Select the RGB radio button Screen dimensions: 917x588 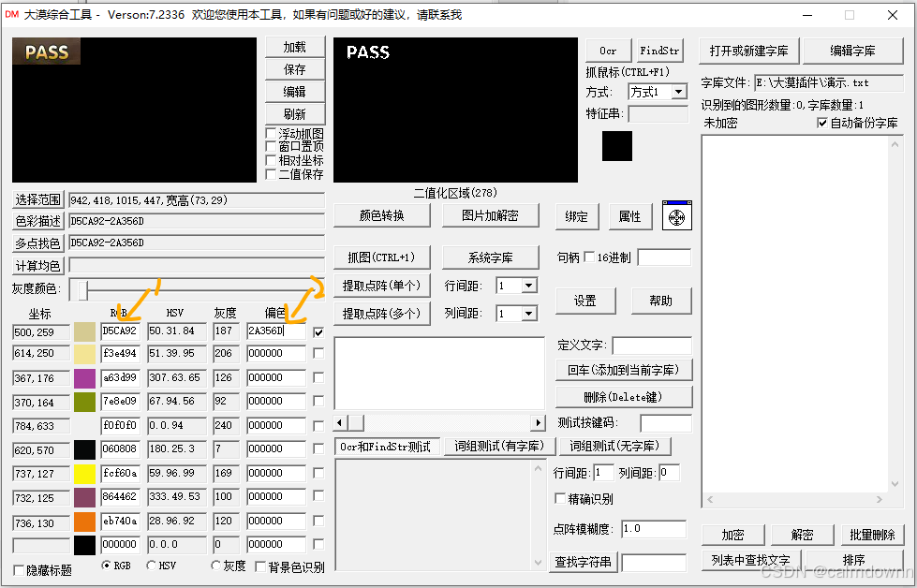pyautogui.click(x=106, y=566)
